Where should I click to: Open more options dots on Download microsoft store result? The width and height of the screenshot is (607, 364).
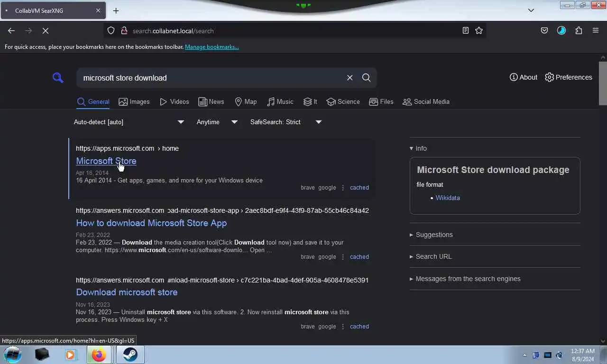[x=343, y=327]
